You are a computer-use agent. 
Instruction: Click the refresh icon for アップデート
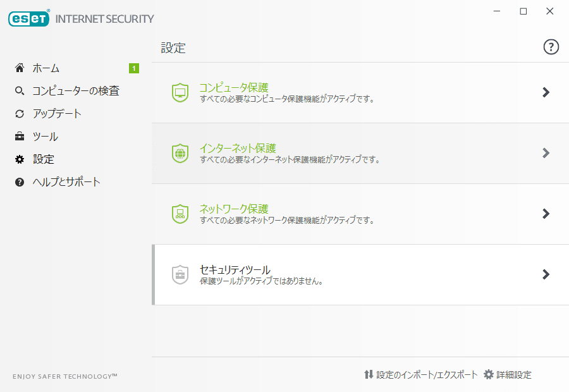pyautogui.click(x=20, y=114)
